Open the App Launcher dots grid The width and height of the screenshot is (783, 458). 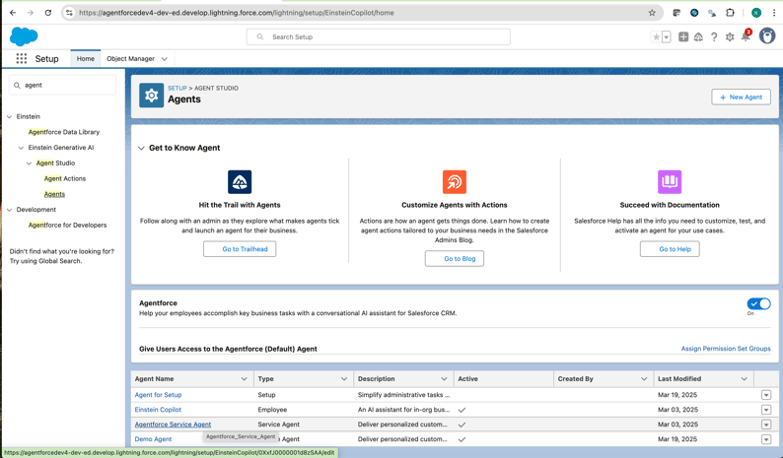pyautogui.click(x=21, y=58)
